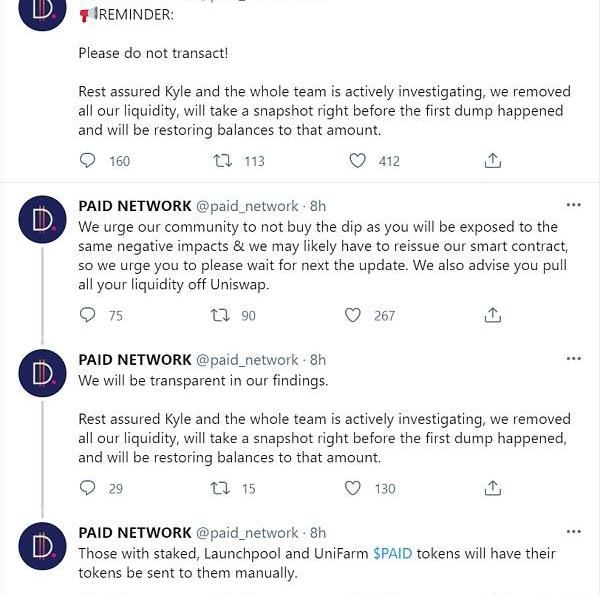Like the tweet with 412 likes
Viewport: 600px width, 595px height.
tap(357, 161)
